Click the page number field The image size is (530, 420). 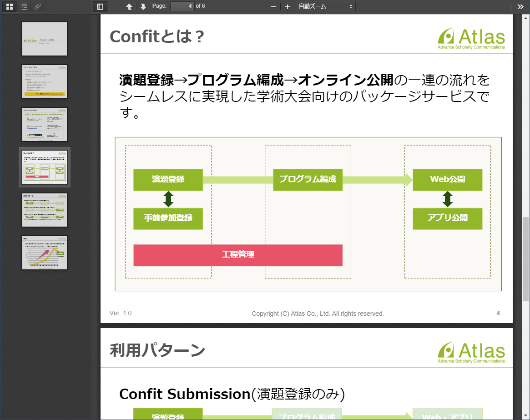coord(182,6)
